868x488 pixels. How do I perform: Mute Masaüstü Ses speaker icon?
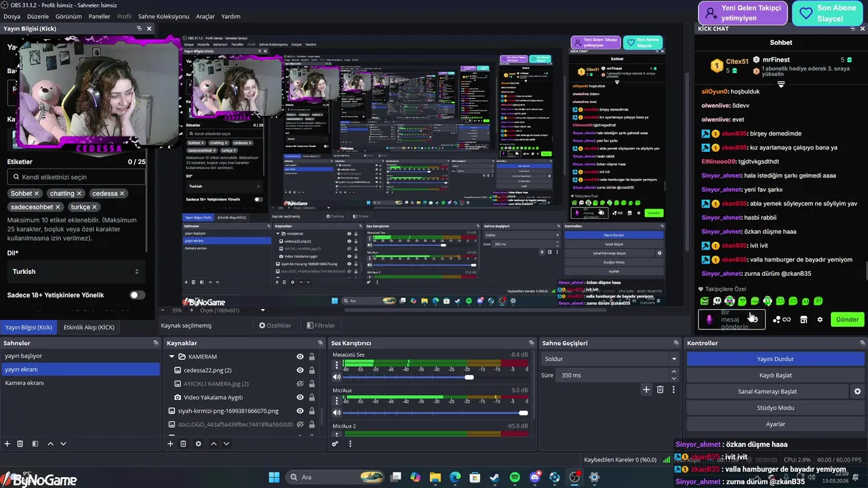click(336, 377)
